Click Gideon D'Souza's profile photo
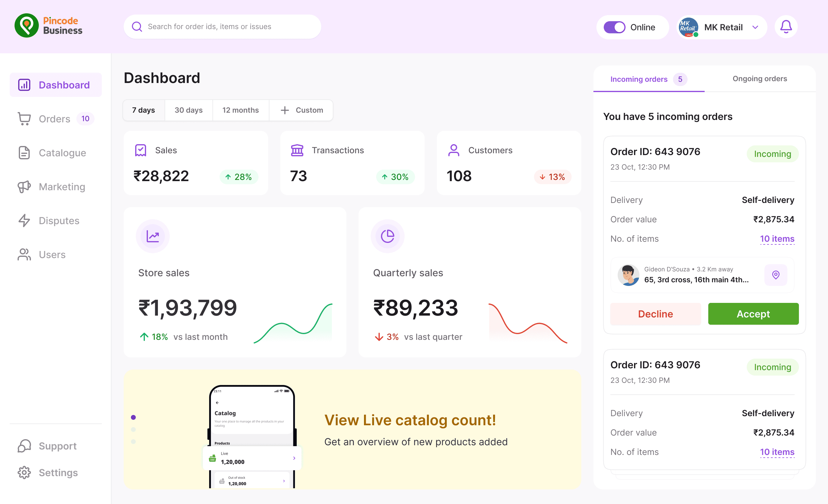Image resolution: width=828 pixels, height=504 pixels. 628,275
